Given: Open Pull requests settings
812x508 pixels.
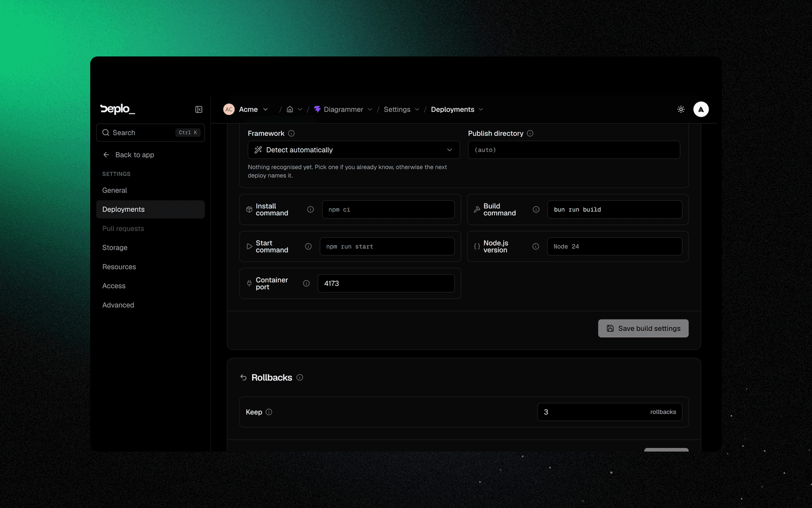Looking at the screenshot, I should click(x=150, y=229).
